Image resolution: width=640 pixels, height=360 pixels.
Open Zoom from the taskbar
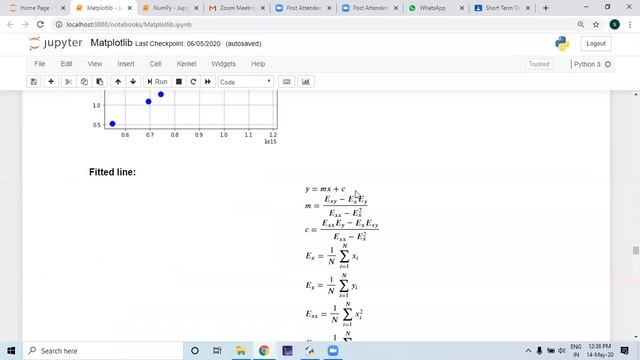coord(333,351)
